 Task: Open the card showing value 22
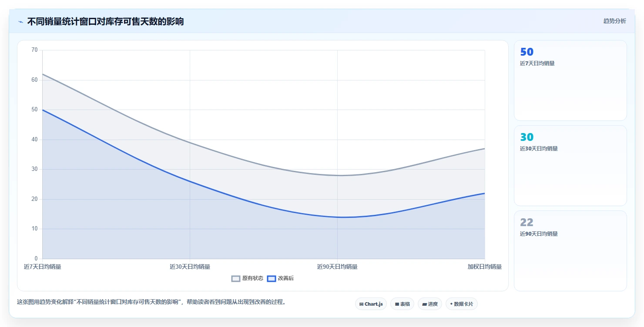click(570, 251)
